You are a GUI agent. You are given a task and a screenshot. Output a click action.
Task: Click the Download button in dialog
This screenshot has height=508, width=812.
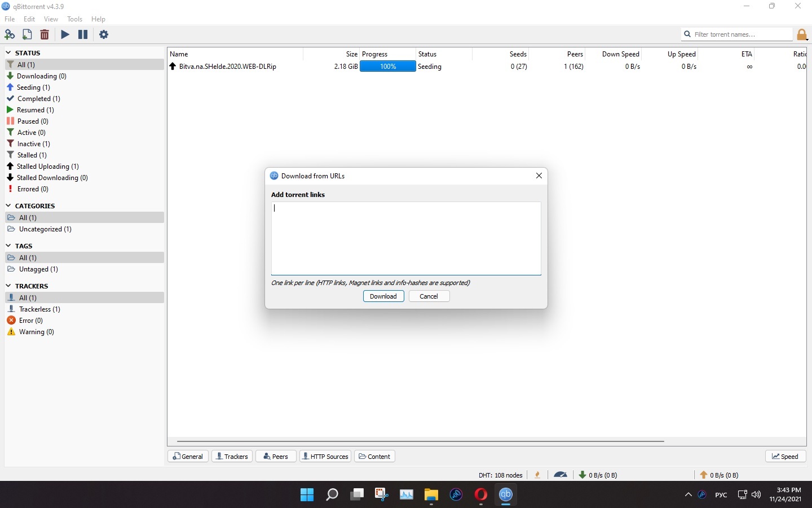pos(383,296)
